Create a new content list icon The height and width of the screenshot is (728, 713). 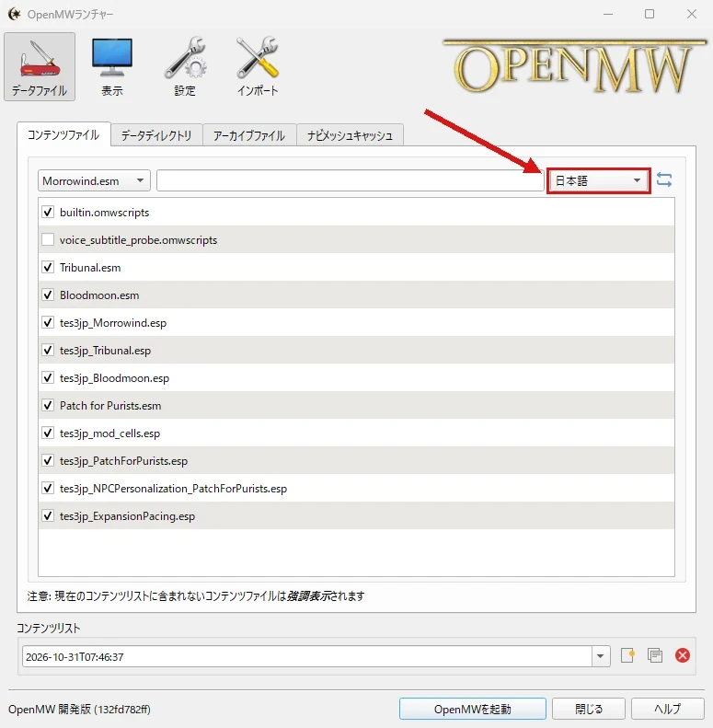627,655
